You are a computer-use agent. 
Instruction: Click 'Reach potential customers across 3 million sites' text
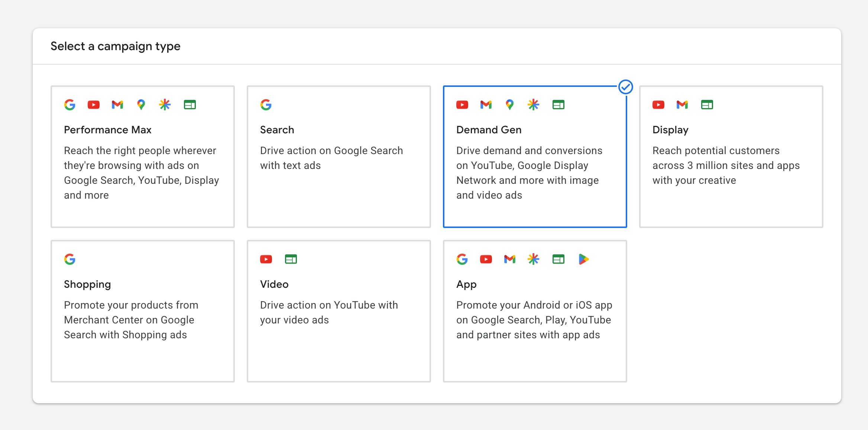pos(726,165)
